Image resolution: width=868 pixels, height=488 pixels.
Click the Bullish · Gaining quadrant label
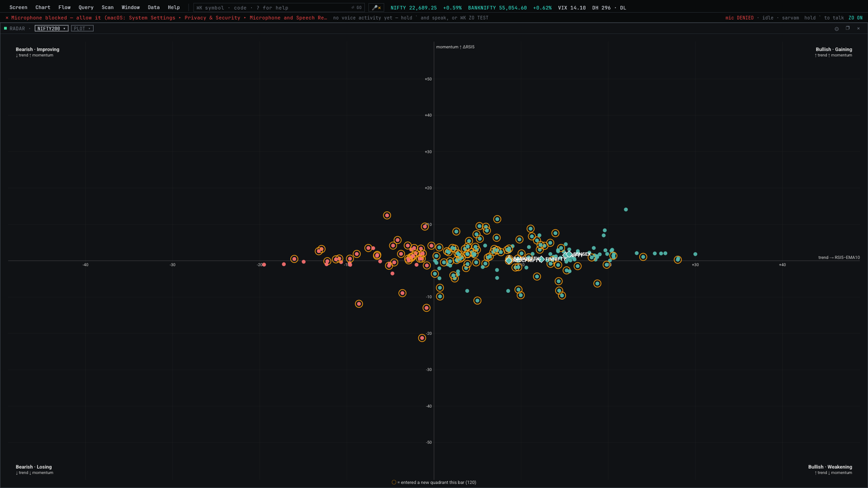tap(834, 49)
